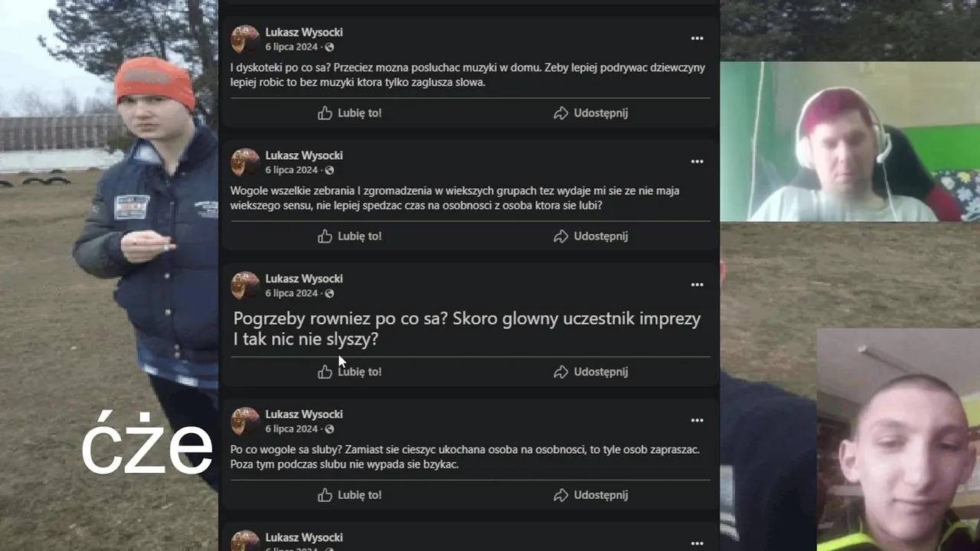Open options menu on the dyskoteki post
The height and width of the screenshot is (551, 980).
pyautogui.click(x=697, y=38)
